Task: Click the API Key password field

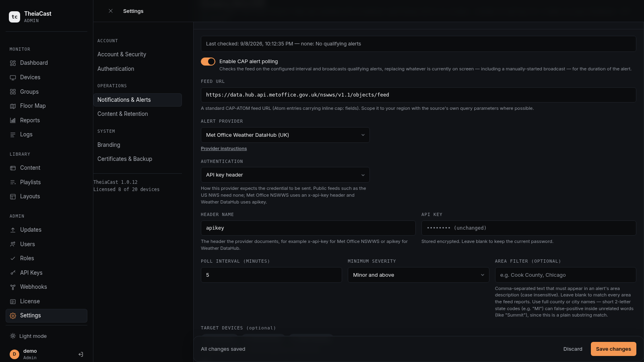Action: point(528,228)
